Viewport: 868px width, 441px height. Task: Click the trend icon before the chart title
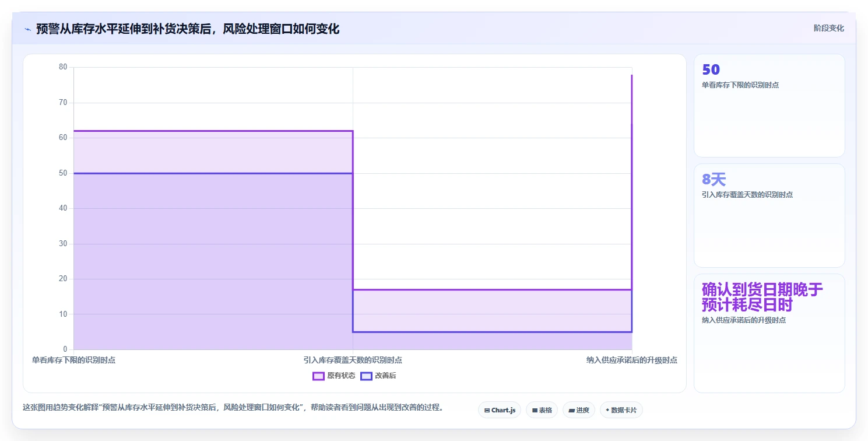point(27,29)
